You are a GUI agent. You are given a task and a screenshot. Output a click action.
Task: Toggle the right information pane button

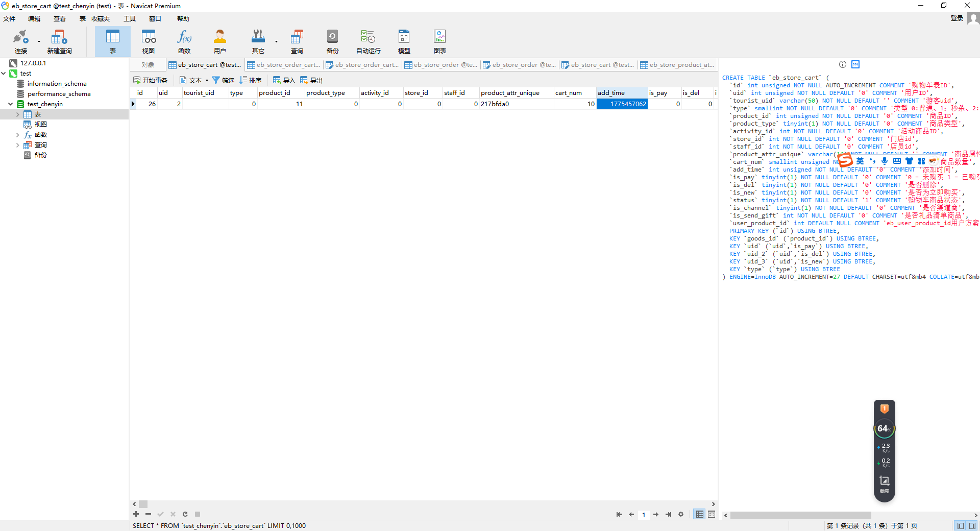(x=972, y=525)
